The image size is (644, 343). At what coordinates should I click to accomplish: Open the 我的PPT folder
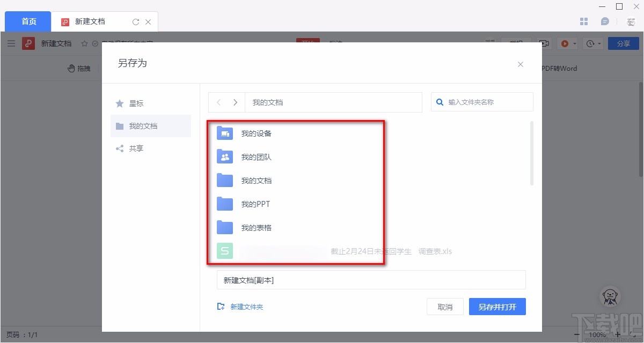[255, 204]
